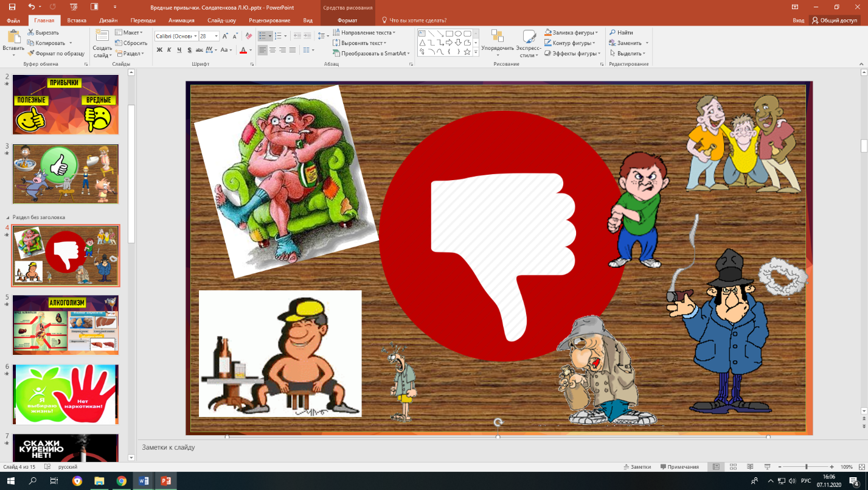The height and width of the screenshot is (490, 868).
Task: Open Word from the Windows taskbar
Action: coord(144,481)
